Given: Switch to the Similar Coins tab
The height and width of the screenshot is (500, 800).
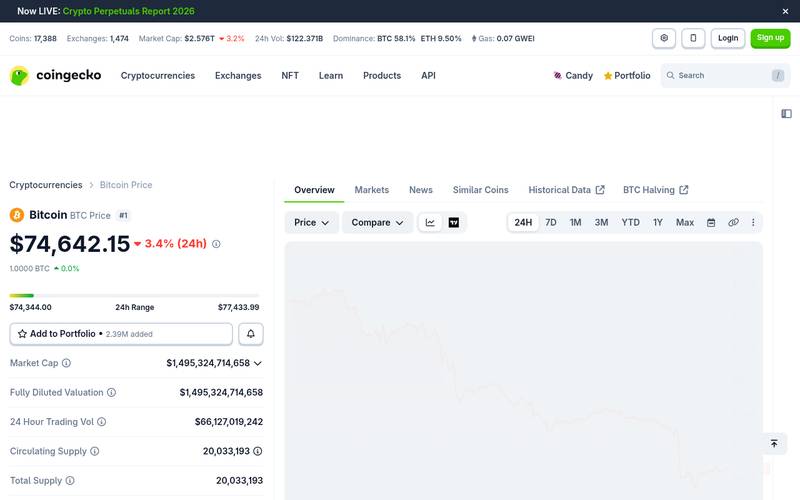Looking at the screenshot, I should click(480, 190).
